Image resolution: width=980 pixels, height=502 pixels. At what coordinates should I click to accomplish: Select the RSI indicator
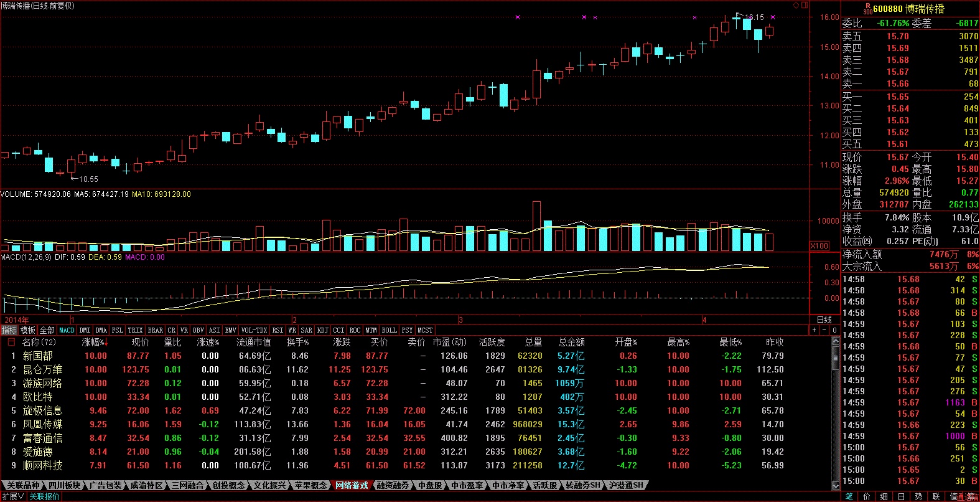tap(278, 330)
